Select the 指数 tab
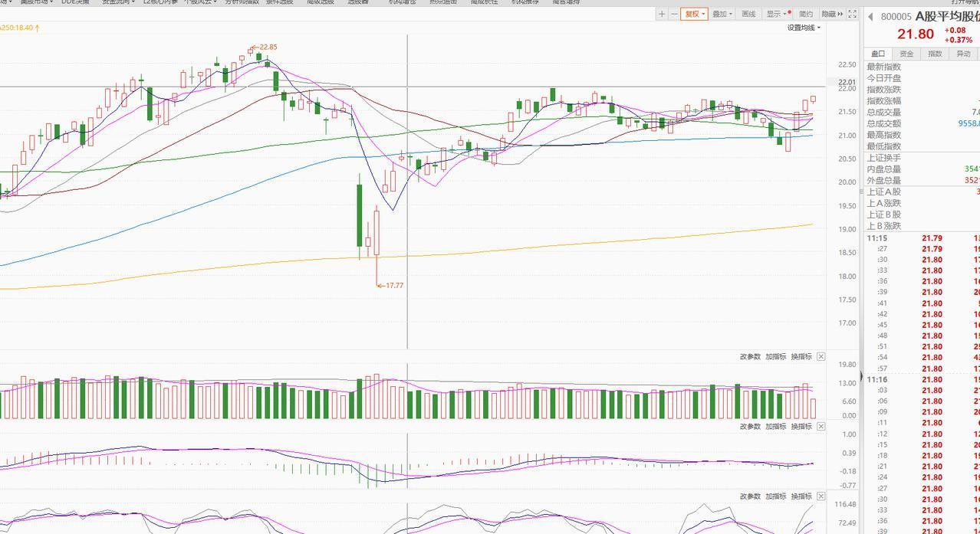The image size is (980, 534). coord(935,54)
